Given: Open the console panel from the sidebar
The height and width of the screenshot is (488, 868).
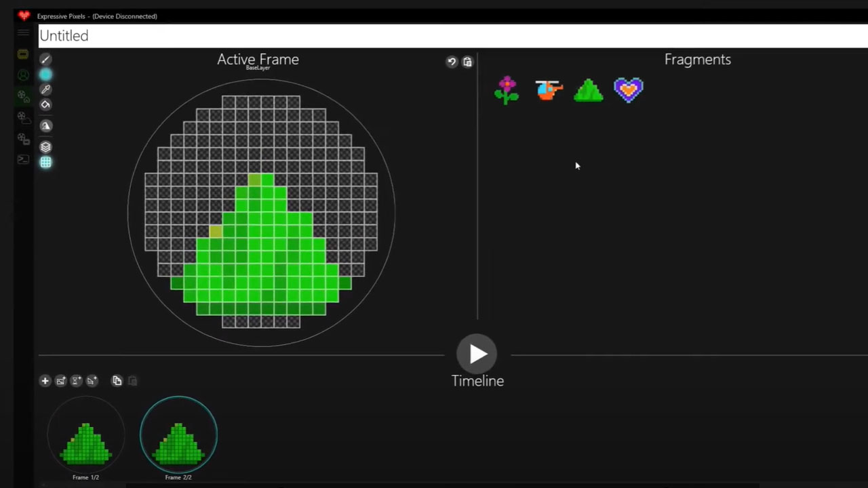Looking at the screenshot, I should click(23, 160).
